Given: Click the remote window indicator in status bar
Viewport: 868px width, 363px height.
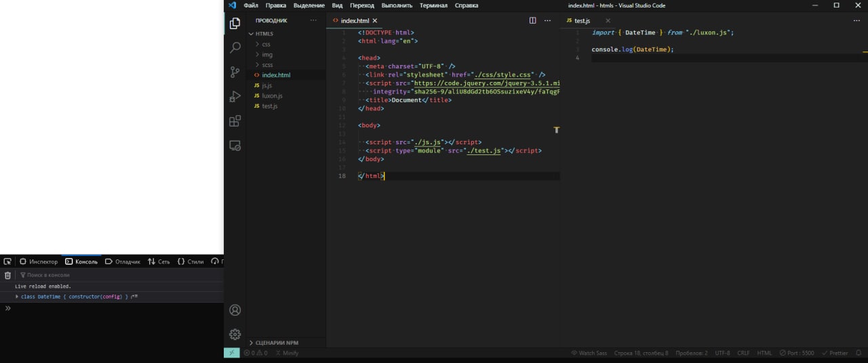Looking at the screenshot, I should coord(231,353).
